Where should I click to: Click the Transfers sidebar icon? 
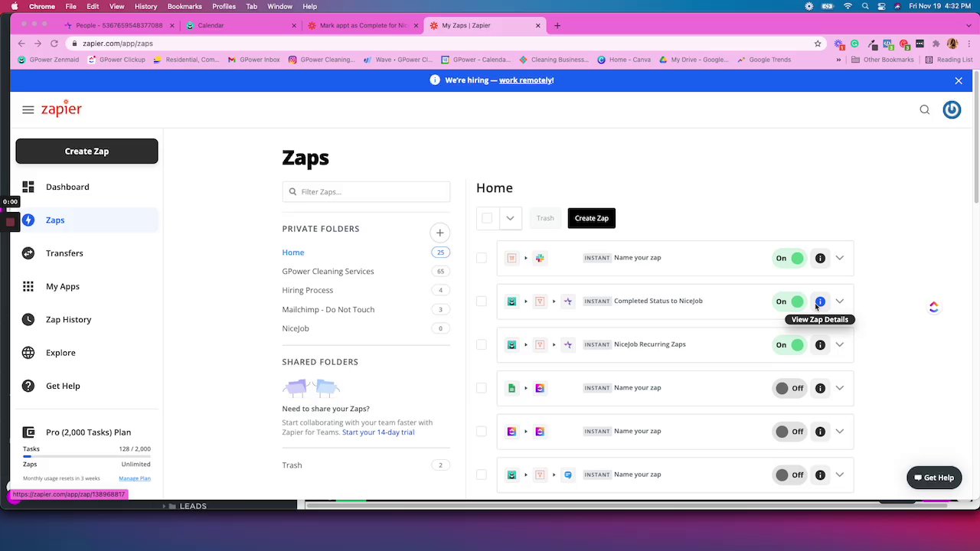click(x=28, y=253)
